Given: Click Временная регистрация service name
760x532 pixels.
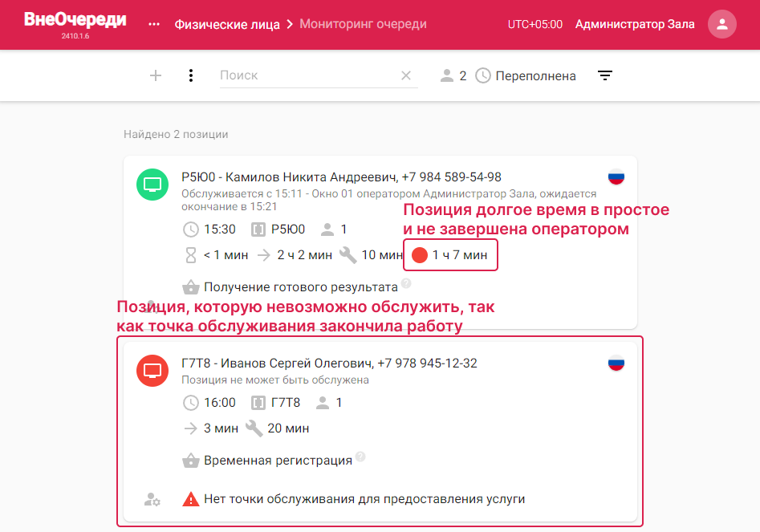Looking at the screenshot, I should click(x=278, y=461).
